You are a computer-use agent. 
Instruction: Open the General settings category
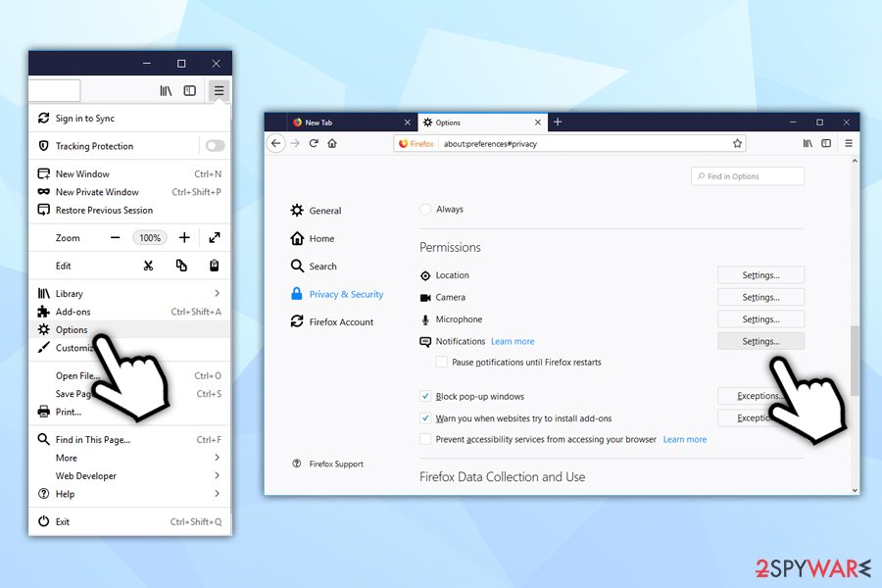click(x=317, y=211)
